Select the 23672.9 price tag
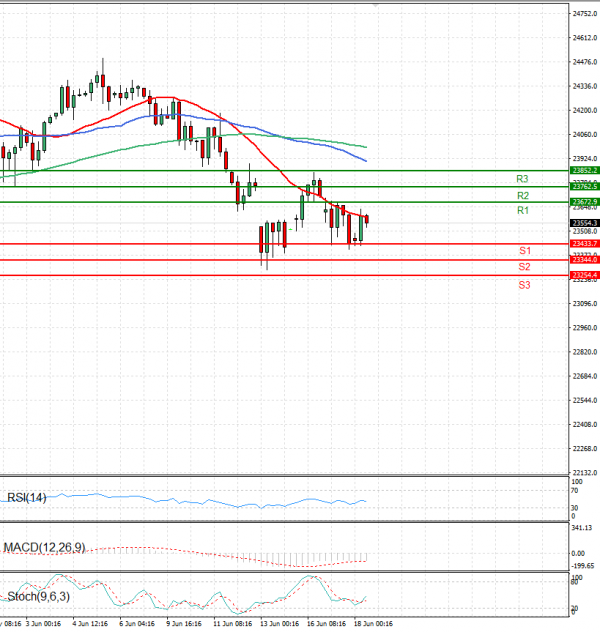 (x=585, y=202)
